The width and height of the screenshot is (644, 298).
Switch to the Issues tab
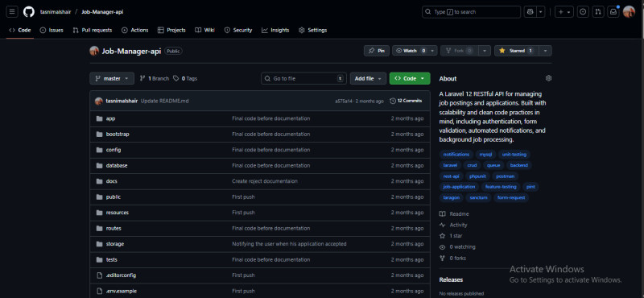52,30
